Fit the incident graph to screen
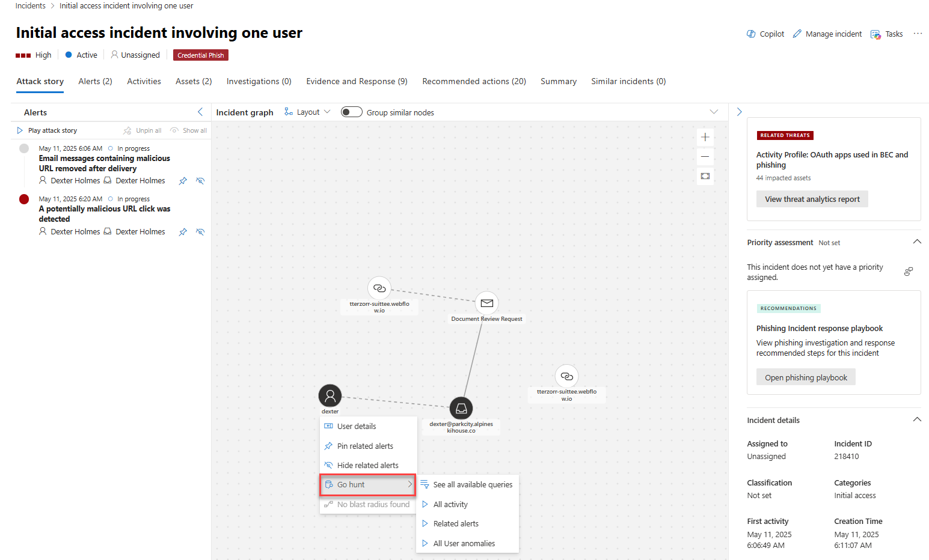929x560 pixels. 705,176
